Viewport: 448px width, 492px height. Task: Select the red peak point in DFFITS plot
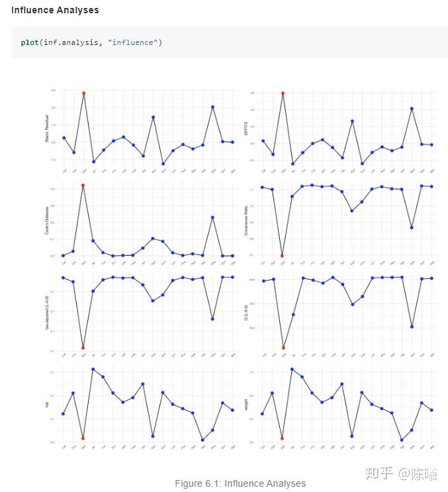[x=283, y=93]
